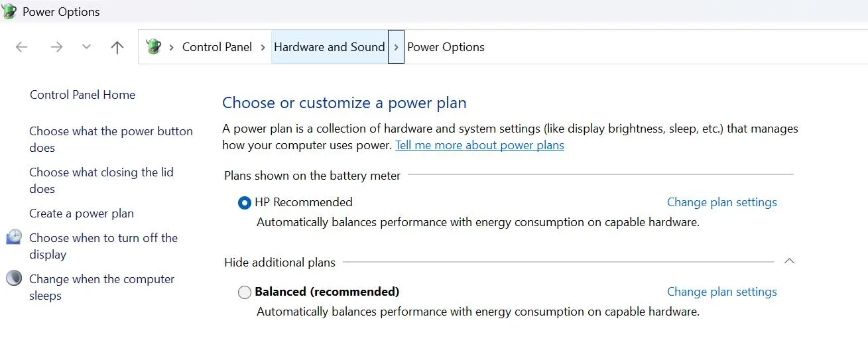Image resolution: width=868 pixels, height=364 pixels.
Task: Open Tell me more about power plans
Action: (x=479, y=145)
